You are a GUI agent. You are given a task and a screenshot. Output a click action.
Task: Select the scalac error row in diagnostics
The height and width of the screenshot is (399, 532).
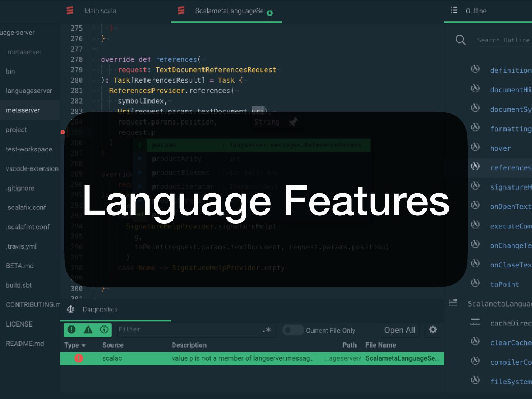(x=252, y=358)
